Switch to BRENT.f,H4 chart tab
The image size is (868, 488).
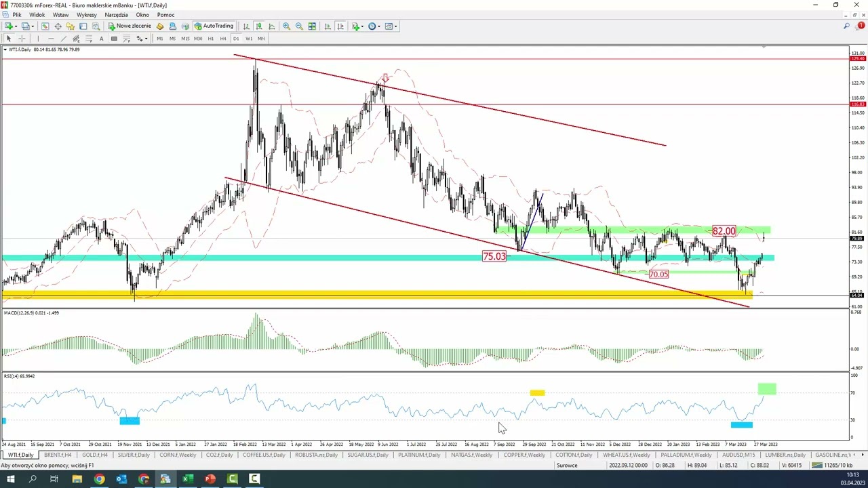(x=58, y=455)
